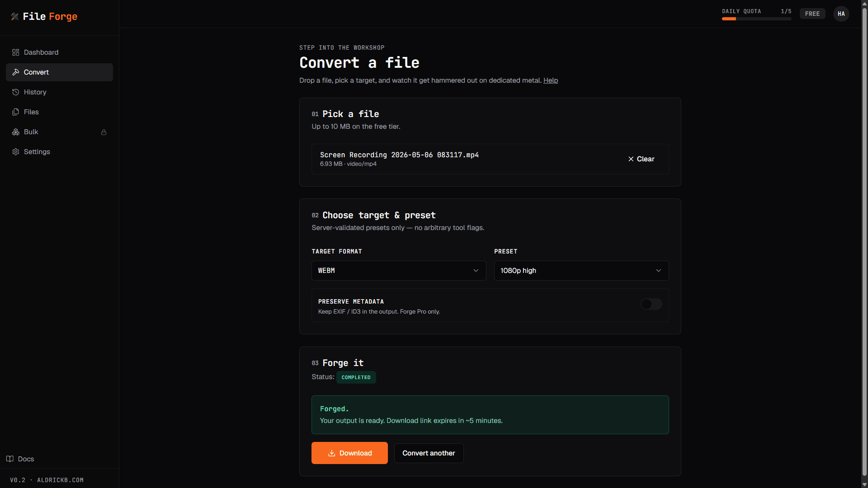Click the V0.2 · ALDRICKB.COM footer text
This screenshot has width=868, height=488.
[x=47, y=480]
